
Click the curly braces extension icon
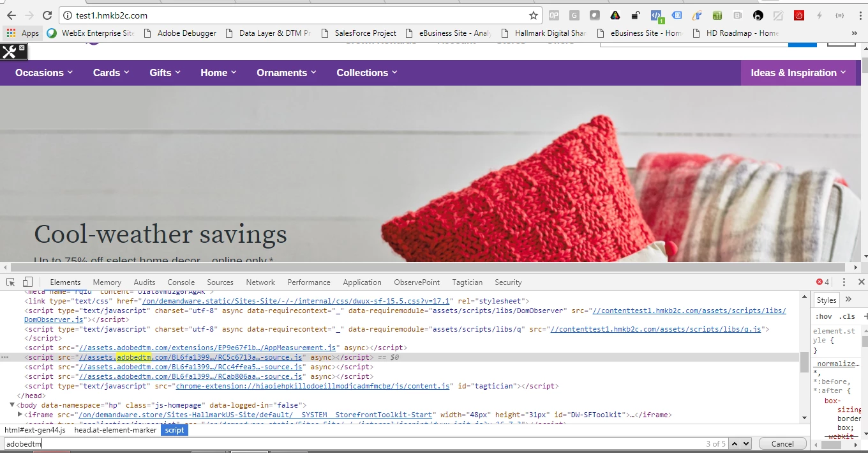click(x=840, y=15)
